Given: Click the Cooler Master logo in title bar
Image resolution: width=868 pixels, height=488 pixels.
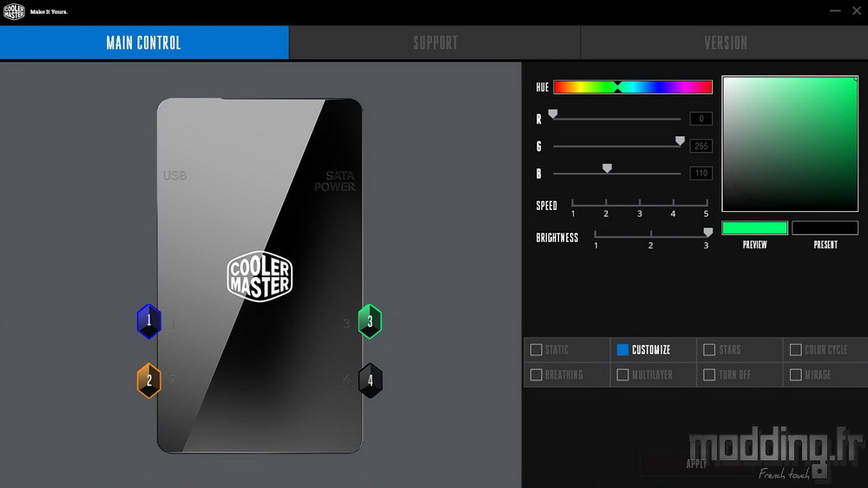Looking at the screenshot, I should (14, 11).
